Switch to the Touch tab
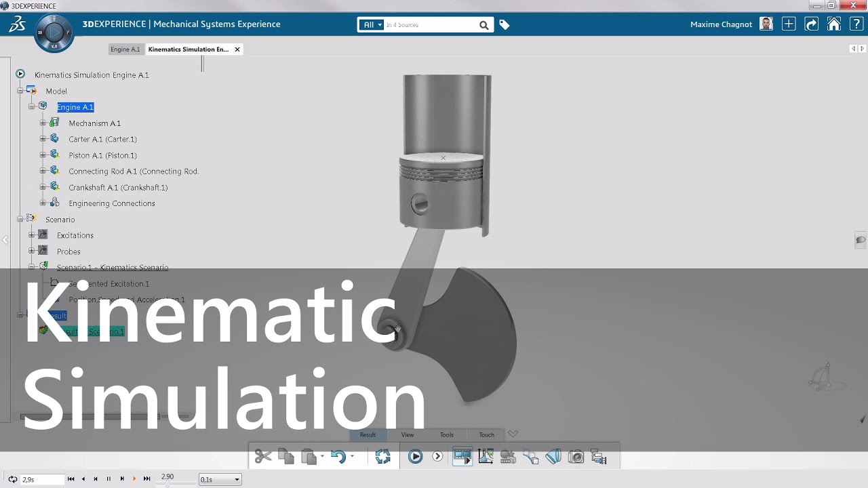The height and width of the screenshot is (488, 868). click(487, 435)
